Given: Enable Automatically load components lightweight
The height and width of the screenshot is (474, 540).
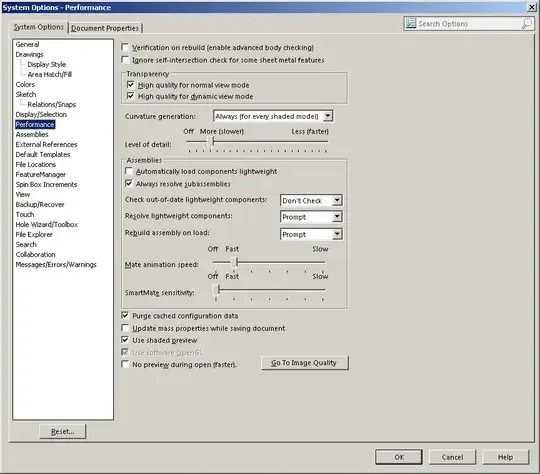Looking at the screenshot, I should click(x=129, y=171).
